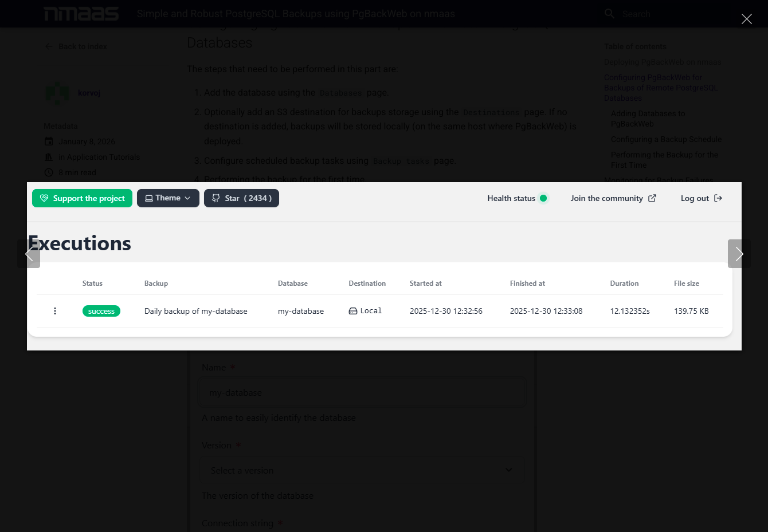This screenshot has width=768, height=532.
Task: Click the search magnifier icon
Action: (x=609, y=14)
